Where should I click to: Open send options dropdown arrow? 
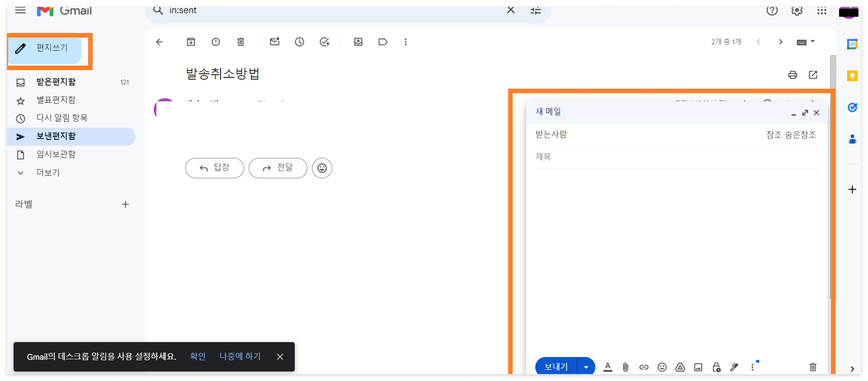586,367
